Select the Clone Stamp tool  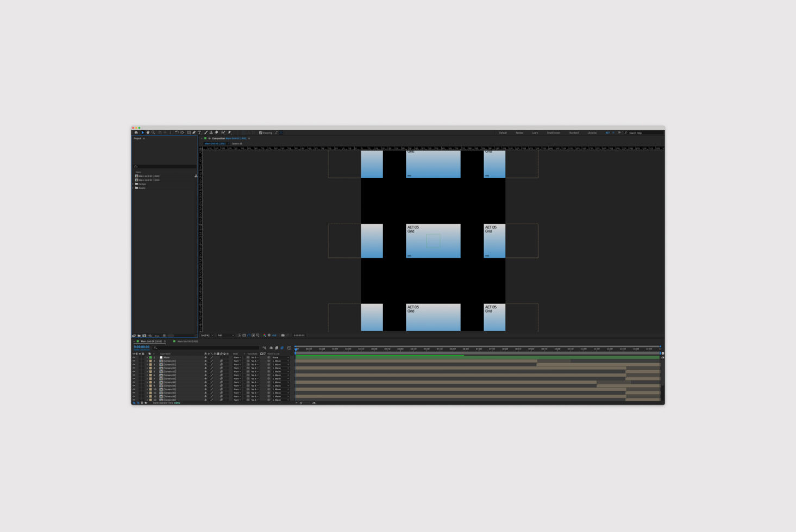point(211,132)
